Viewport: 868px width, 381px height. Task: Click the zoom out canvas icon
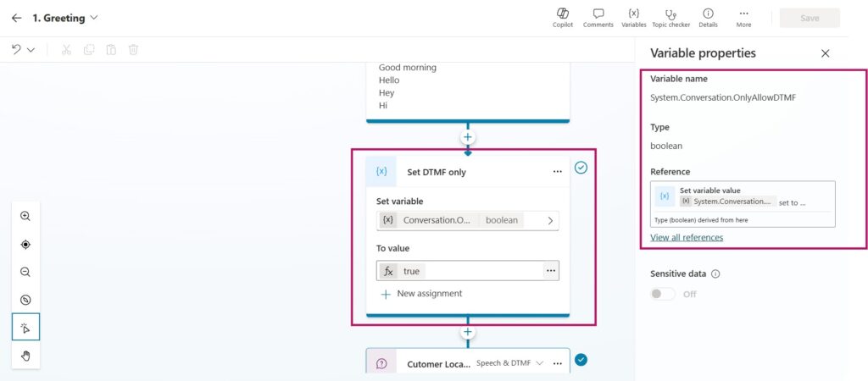(25, 272)
